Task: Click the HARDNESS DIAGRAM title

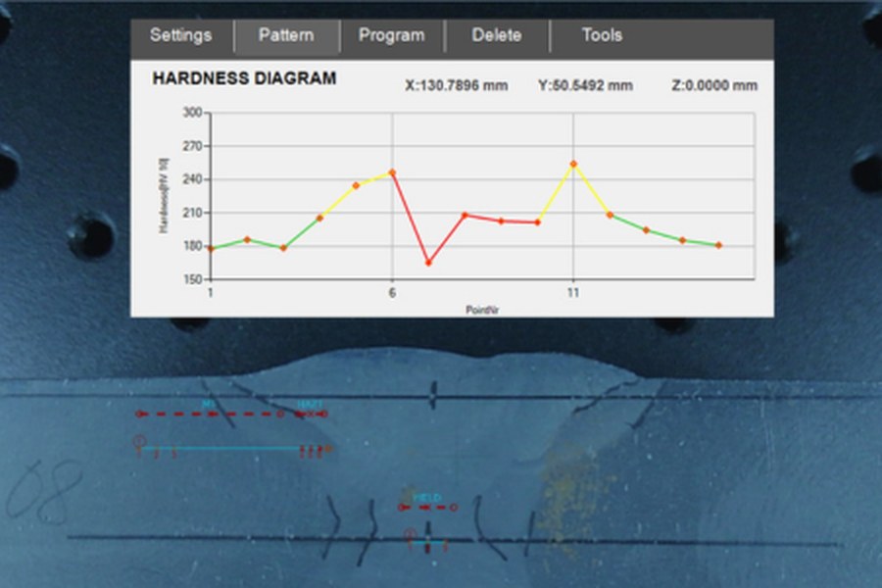Action: (245, 78)
